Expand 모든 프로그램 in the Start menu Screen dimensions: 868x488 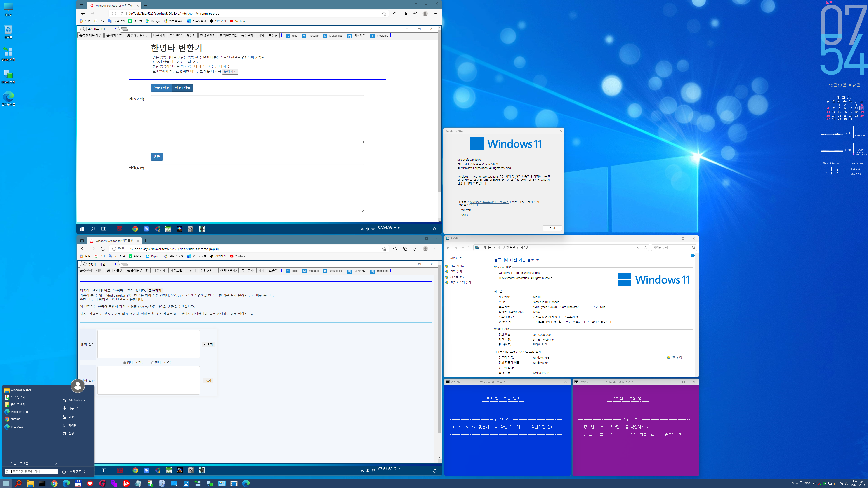31,463
